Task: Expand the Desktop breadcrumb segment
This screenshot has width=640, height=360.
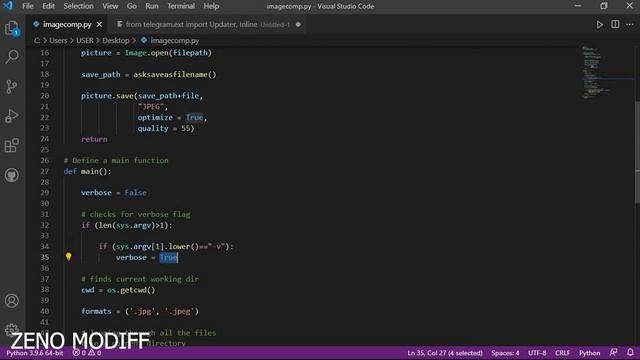Action: (x=116, y=40)
